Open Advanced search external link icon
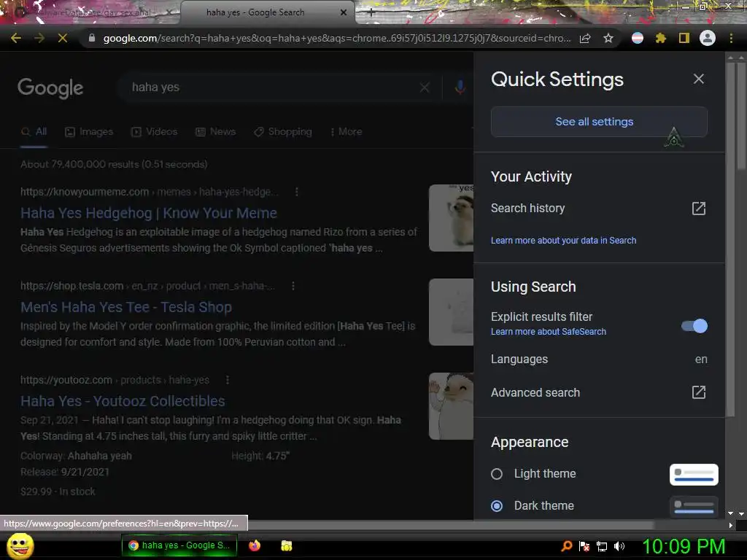The image size is (747, 560). pos(698,392)
